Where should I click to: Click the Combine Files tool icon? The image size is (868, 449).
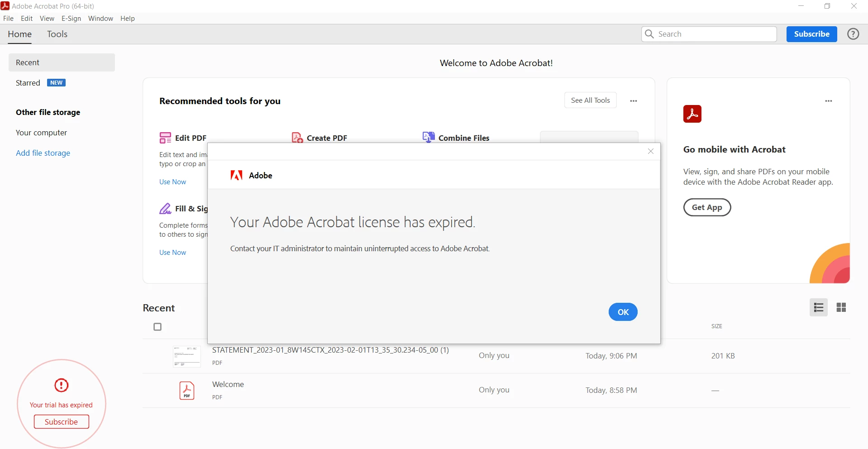[428, 137]
